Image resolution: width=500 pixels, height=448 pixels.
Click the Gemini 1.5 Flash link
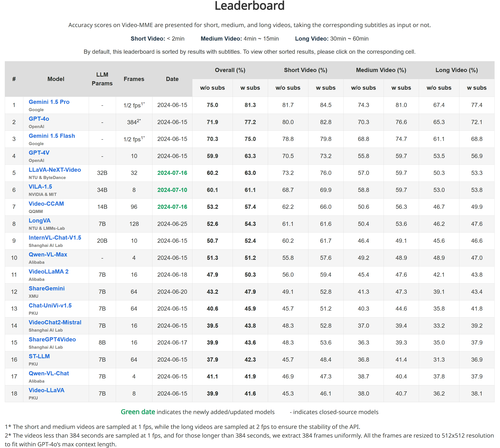tap(52, 136)
